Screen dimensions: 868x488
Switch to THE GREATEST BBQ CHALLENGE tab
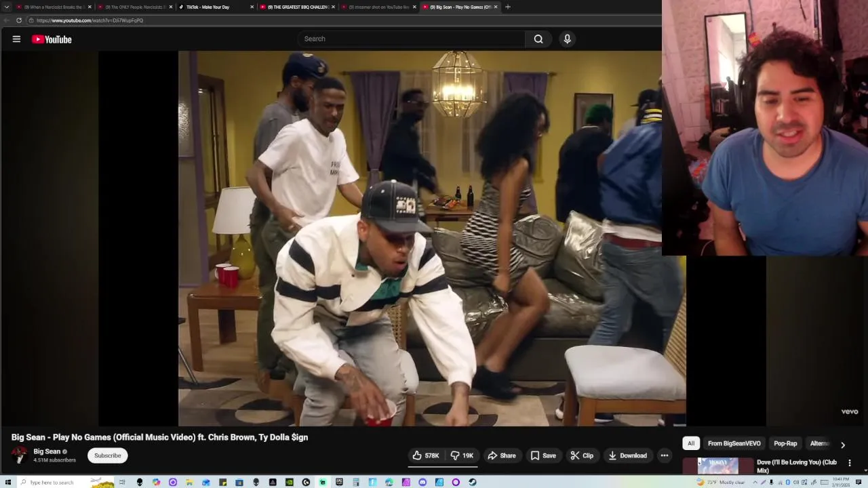click(x=296, y=7)
